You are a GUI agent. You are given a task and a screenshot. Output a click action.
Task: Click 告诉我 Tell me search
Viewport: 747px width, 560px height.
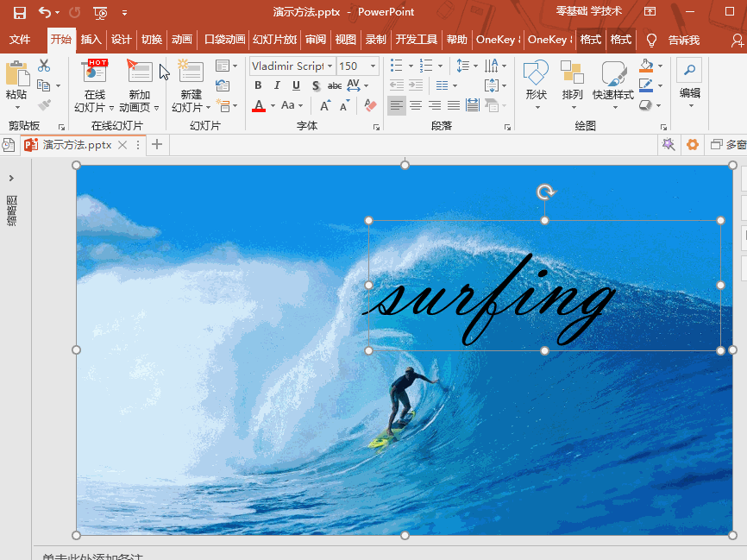[684, 40]
